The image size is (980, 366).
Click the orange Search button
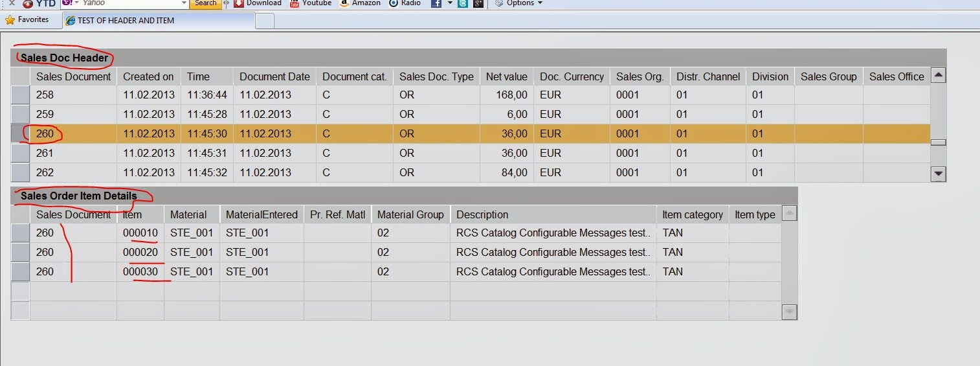point(205,3)
